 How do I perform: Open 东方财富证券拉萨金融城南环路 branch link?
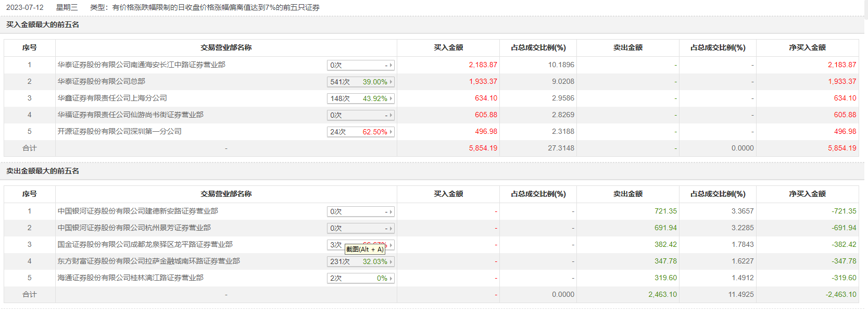149,261
